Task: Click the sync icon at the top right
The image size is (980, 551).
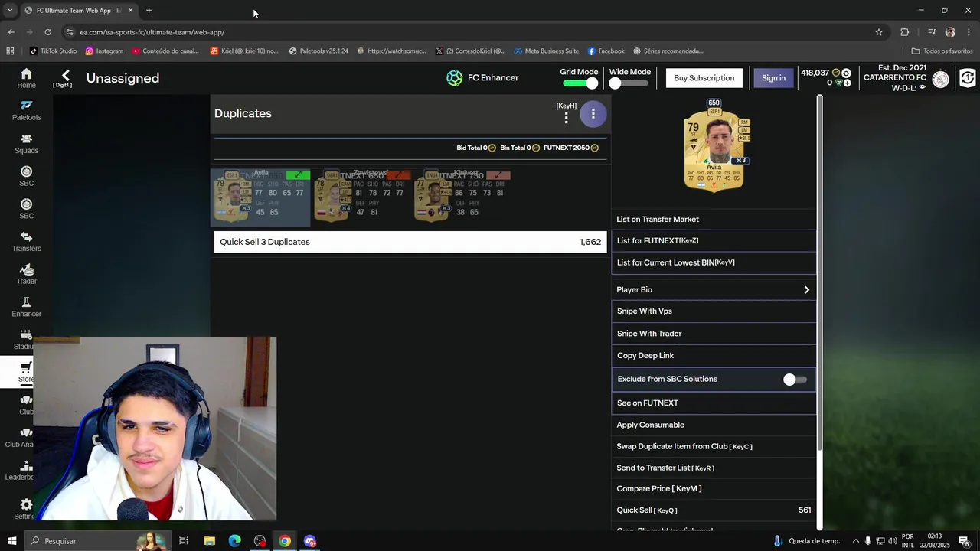Action: [968, 78]
